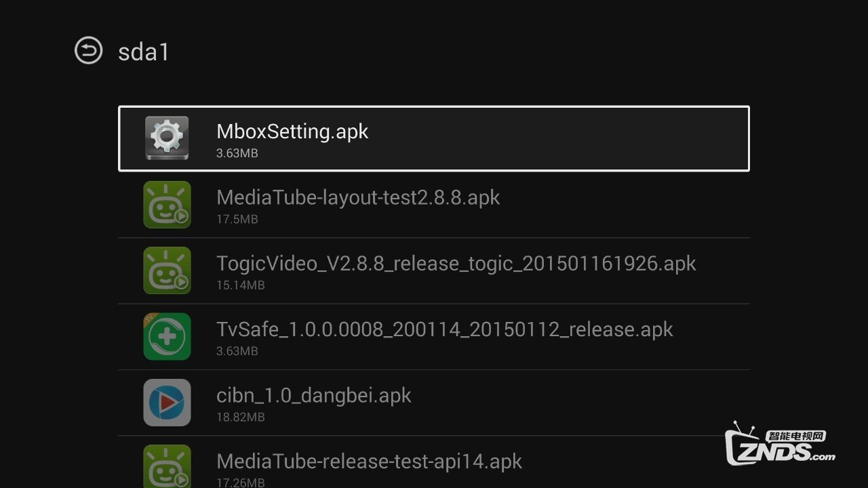Click the cibn play triangle icon
The width and height of the screenshot is (868, 488).
167,402
